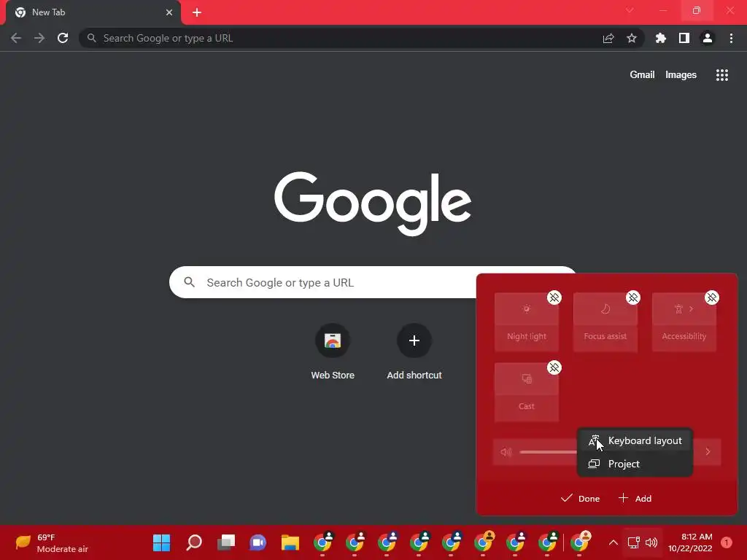Viewport: 747px width, 560px height.
Task: Select Keyboard layout from add menu
Action: coord(635,441)
